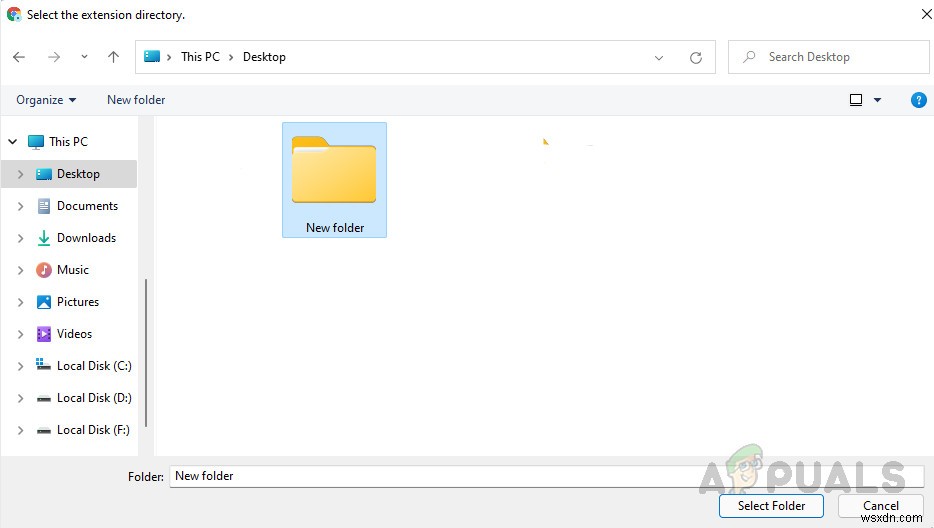
Task: Open Pictures in navigation pane
Action: 77,302
